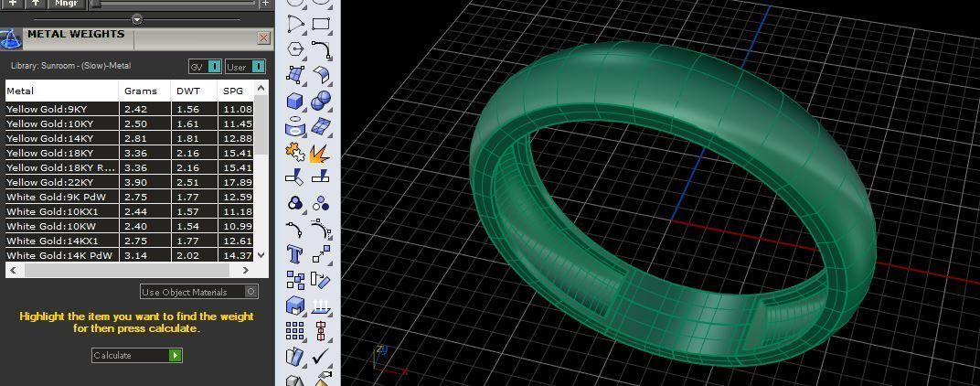Click the two tilted blue panels icon
Screen dimensions: 980x386
295,357
